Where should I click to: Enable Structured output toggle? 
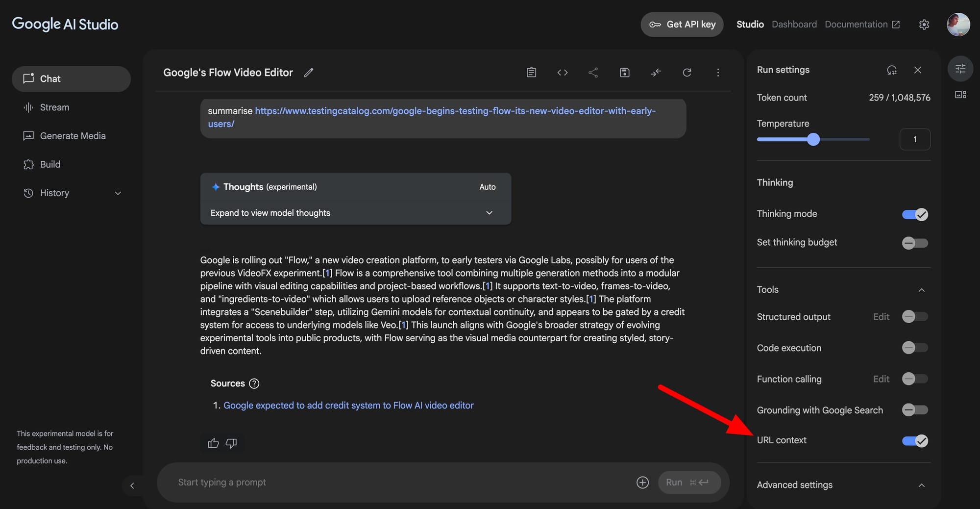pyautogui.click(x=915, y=317)
